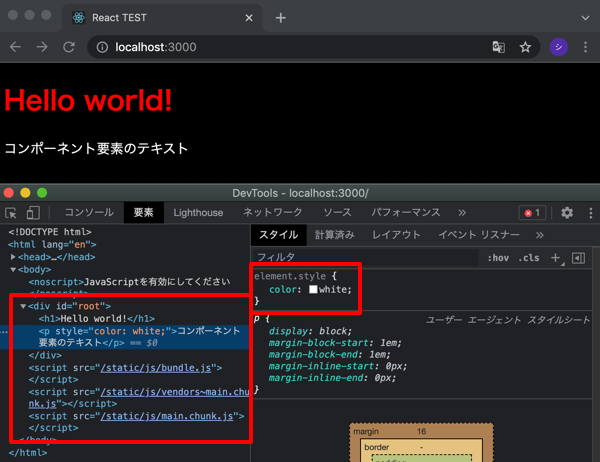The height and width of the screenshot is (462, 600).
Task: Collapse the body element node
Action: [13, 269]
